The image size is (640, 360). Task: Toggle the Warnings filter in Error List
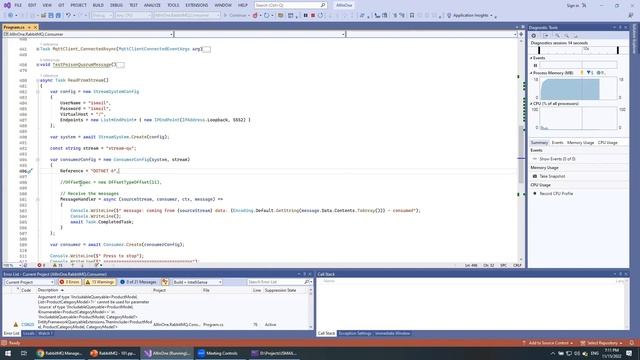100,282
